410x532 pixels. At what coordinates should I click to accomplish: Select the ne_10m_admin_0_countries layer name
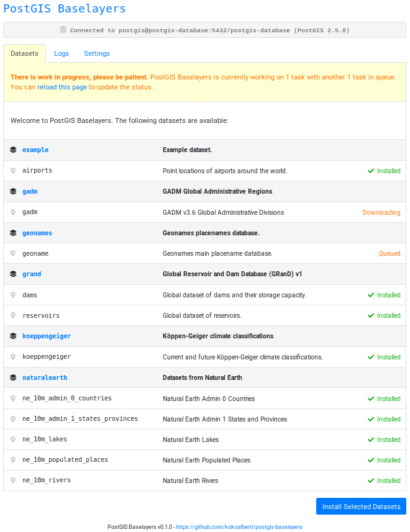[x=67, y=399]
